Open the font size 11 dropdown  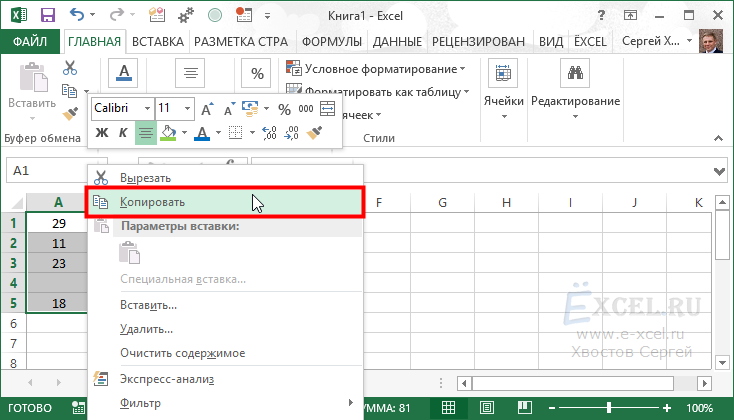(187, 109)
